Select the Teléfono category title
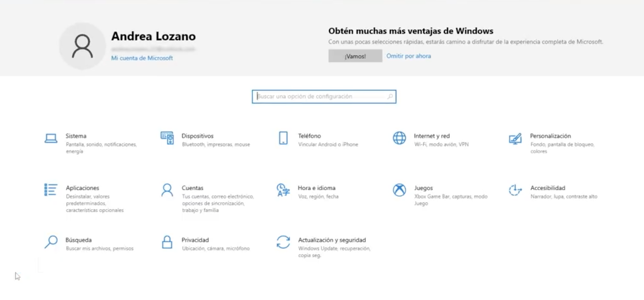 click(309, 136)
